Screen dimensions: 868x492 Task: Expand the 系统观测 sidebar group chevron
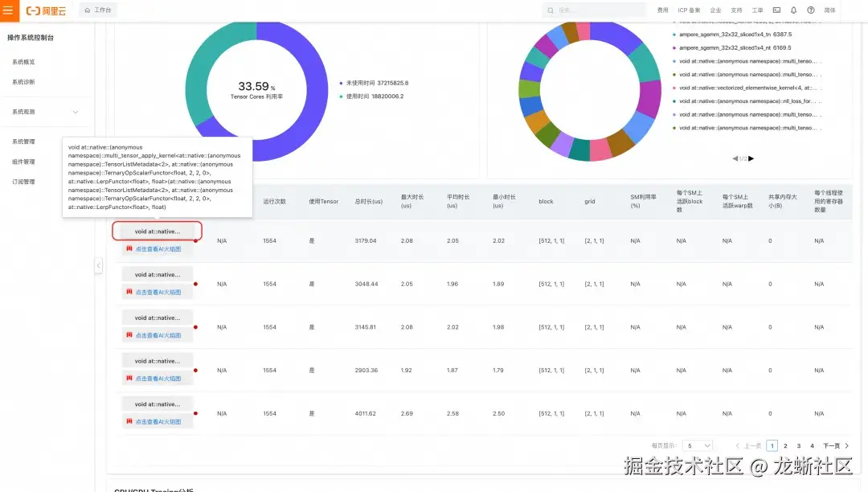[76, 112]
